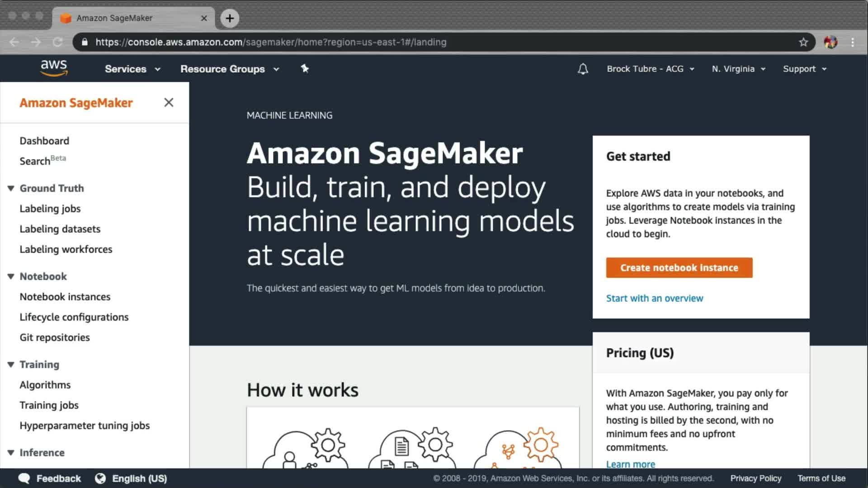
Task: Close the Amazon SageMaker sidebar panel
Action: pos(169,103)
